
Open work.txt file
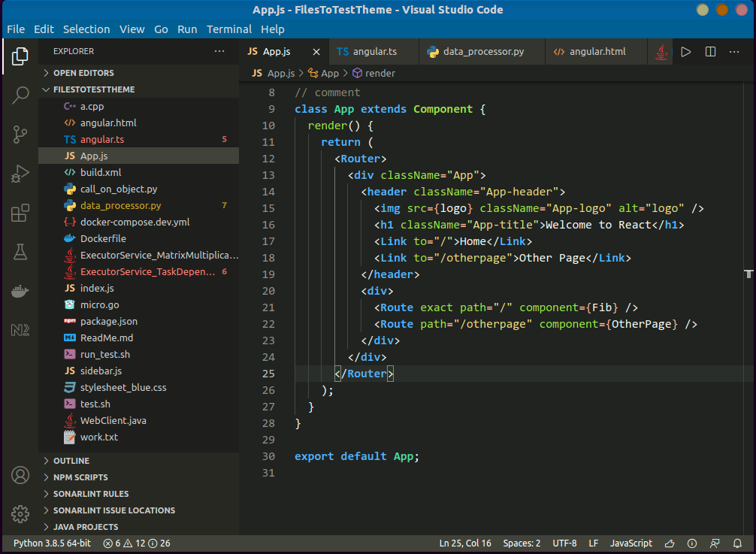click(139, 437)
